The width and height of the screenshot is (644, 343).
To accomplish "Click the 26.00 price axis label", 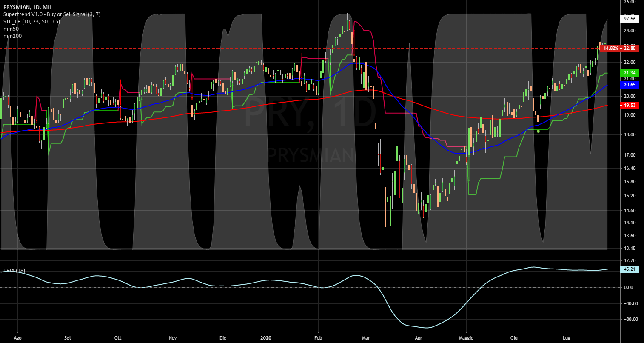I will point(630,2).
